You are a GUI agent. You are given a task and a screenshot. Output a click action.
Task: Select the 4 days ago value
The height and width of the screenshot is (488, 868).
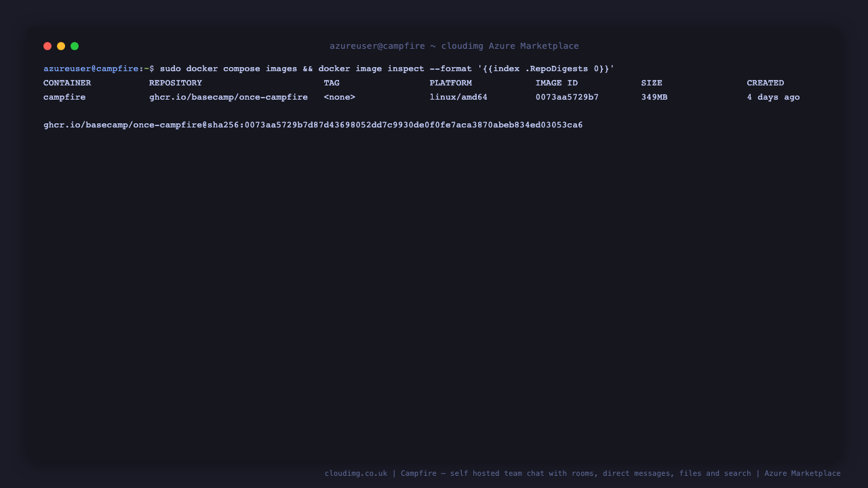pyautogui.click(x=774, y=97)
